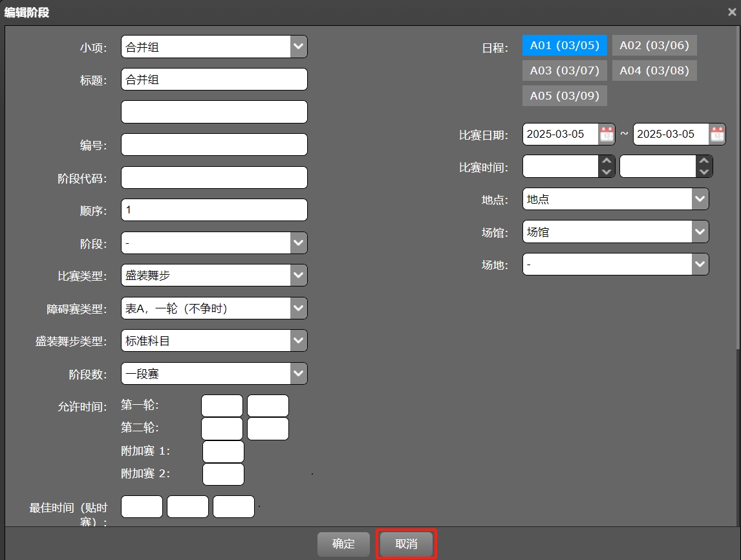This screenshot has width=741, height=560.
Task: Open the 比赛类型 dropdown showing 盛装舞步
Action: pyautogui.click(x=297, y=275)
